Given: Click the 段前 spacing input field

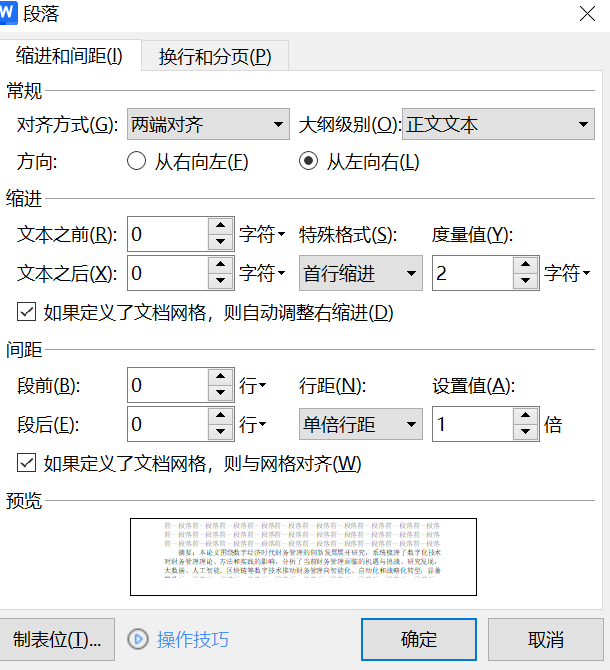Looking at the screenshot, I should [x=168, y=385].
